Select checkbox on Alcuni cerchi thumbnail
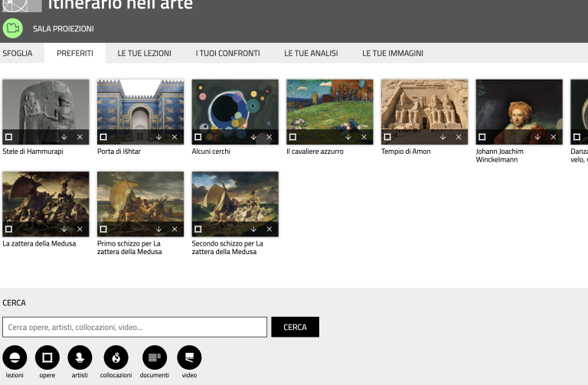This screenshot has height=385, width=588. (198, 137)
